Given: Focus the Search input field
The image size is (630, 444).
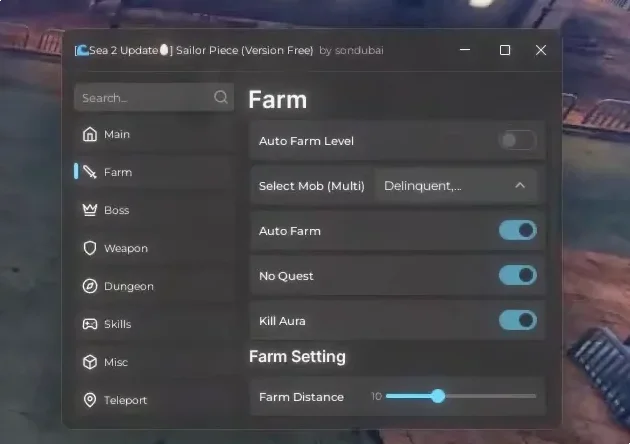Looking at the screenshot, I should point(154,97).
